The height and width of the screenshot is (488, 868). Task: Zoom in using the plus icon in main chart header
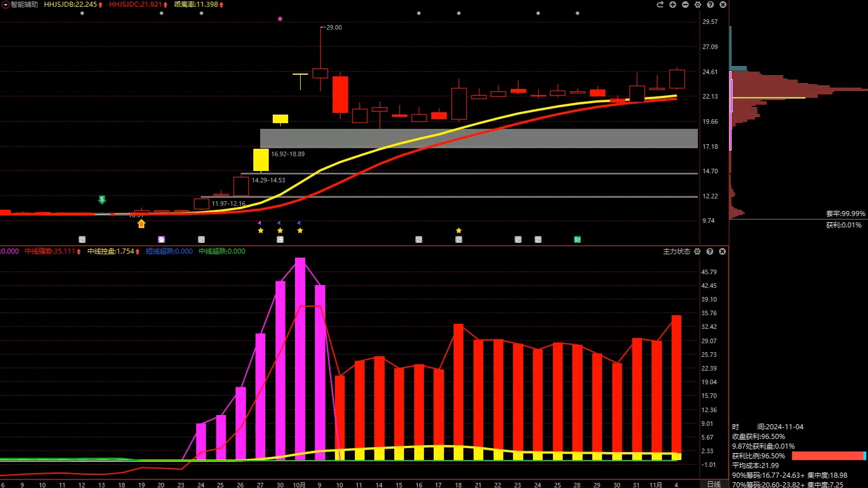673,5
